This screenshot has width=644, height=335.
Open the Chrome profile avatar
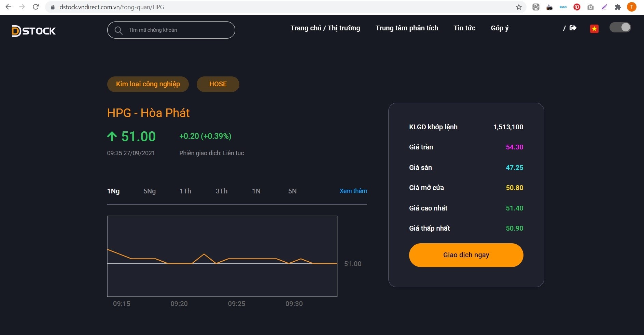click(x=632, y=7)
